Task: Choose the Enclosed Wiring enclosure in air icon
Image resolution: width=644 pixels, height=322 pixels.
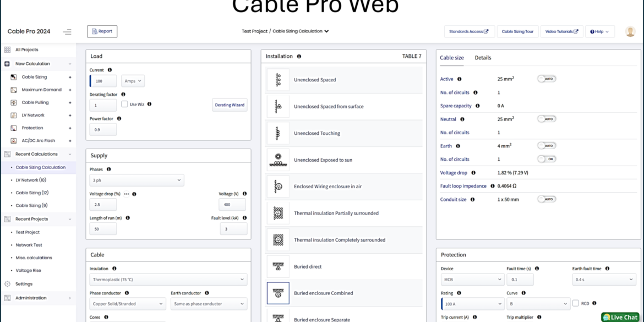Action: (278, 187)
